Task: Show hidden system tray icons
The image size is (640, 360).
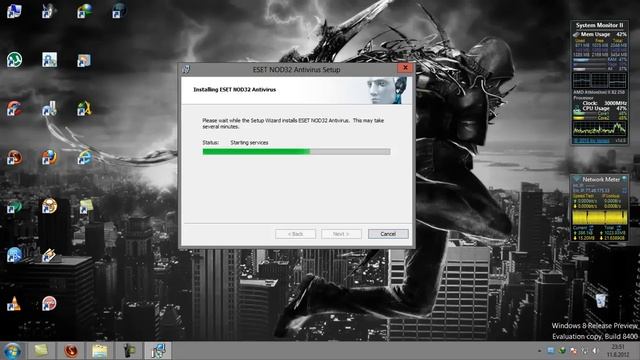Action: click(540, 351)
